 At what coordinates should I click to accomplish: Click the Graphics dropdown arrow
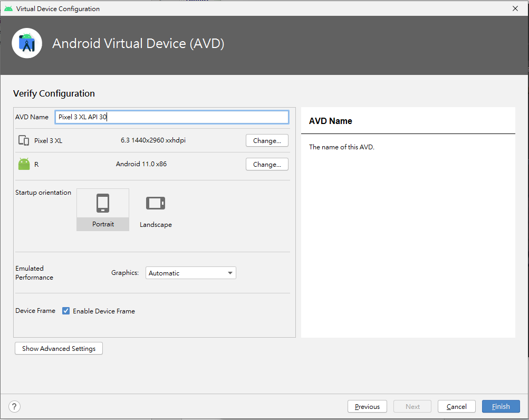(230, 273)
